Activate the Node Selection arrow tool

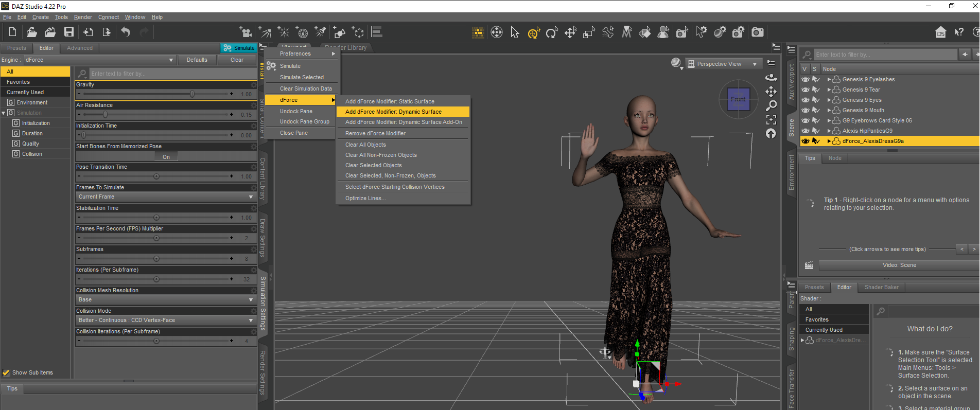point(515,32)
